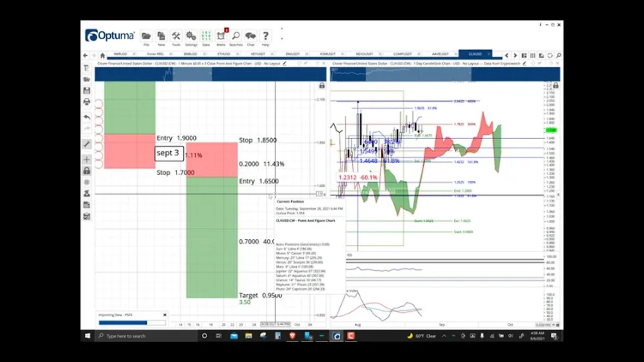Open weather widget showing 60°F Clear

tap(421, 336)
